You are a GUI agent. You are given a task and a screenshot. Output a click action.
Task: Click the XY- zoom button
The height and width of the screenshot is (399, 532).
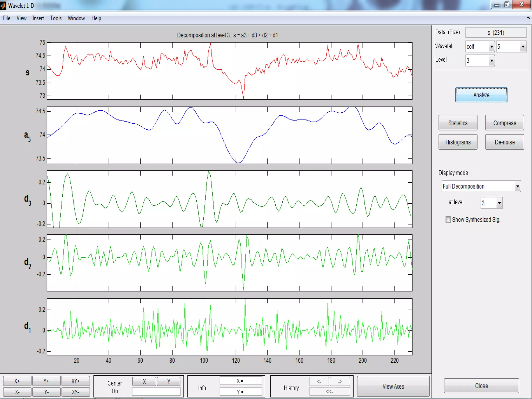76,392
